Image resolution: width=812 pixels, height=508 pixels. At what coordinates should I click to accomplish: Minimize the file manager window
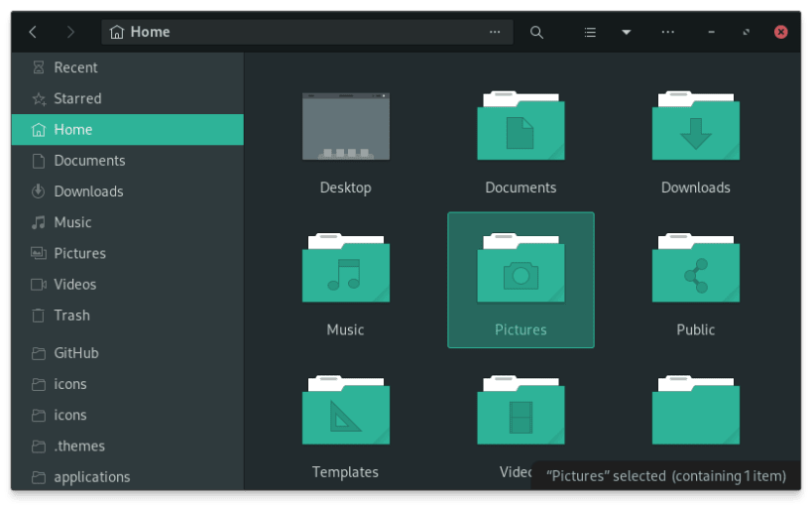711,32
